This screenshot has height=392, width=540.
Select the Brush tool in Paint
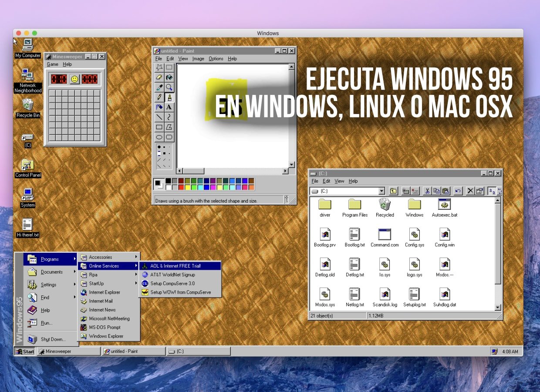[169, 97]
